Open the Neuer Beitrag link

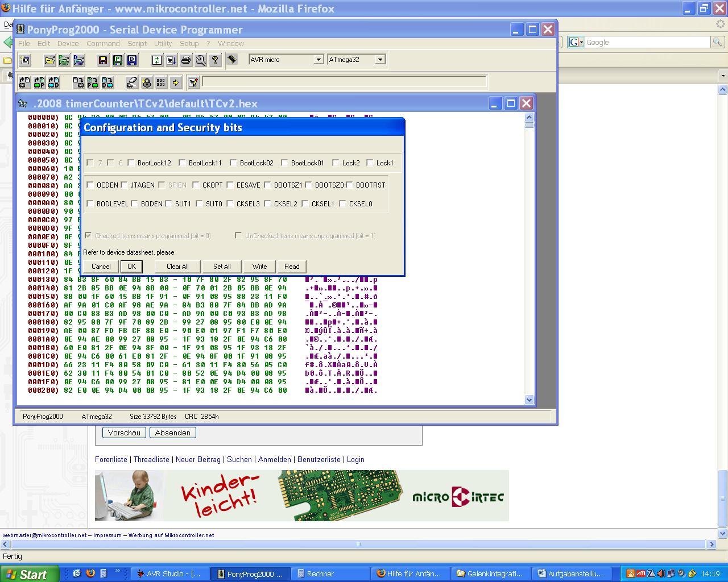pos(198,459)
